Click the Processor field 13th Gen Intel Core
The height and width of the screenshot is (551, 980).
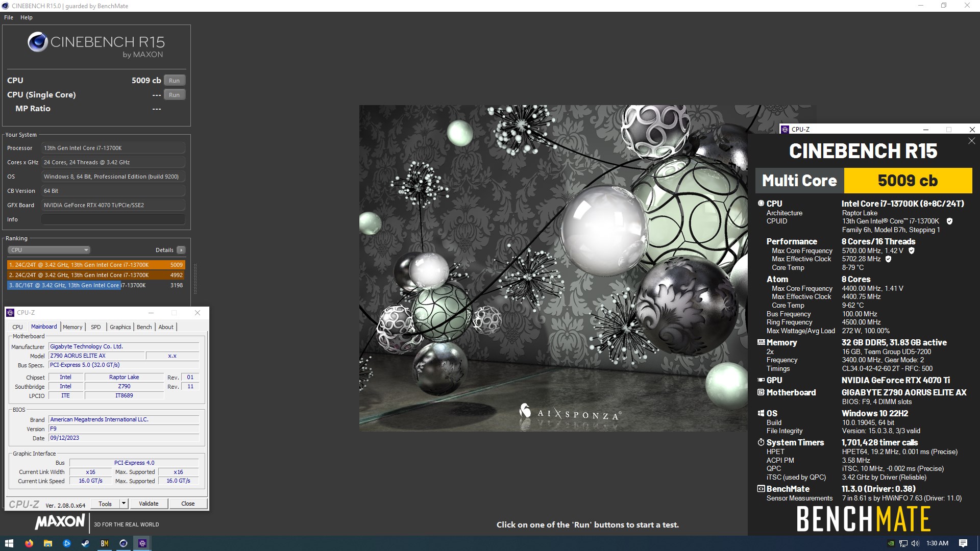point(113,148)
